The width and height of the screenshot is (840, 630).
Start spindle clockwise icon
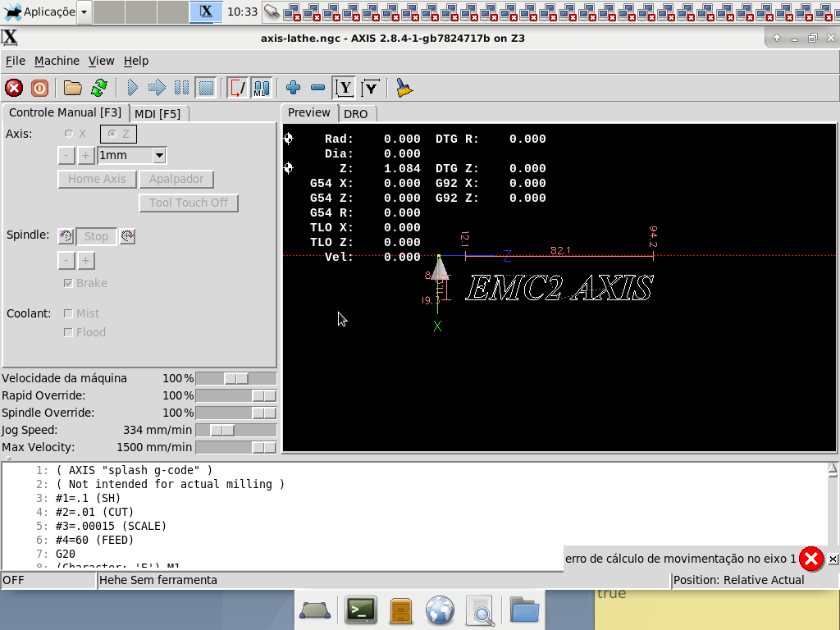[x=127, y=235]
